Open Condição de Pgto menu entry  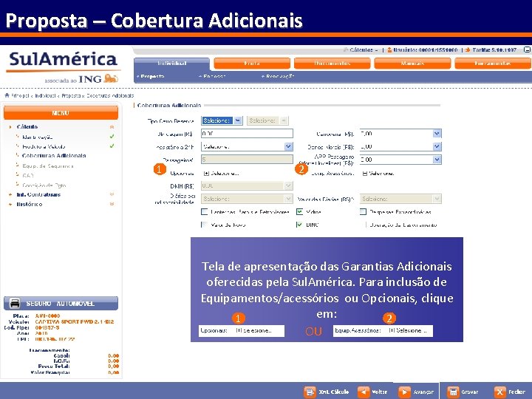(44, 185)
